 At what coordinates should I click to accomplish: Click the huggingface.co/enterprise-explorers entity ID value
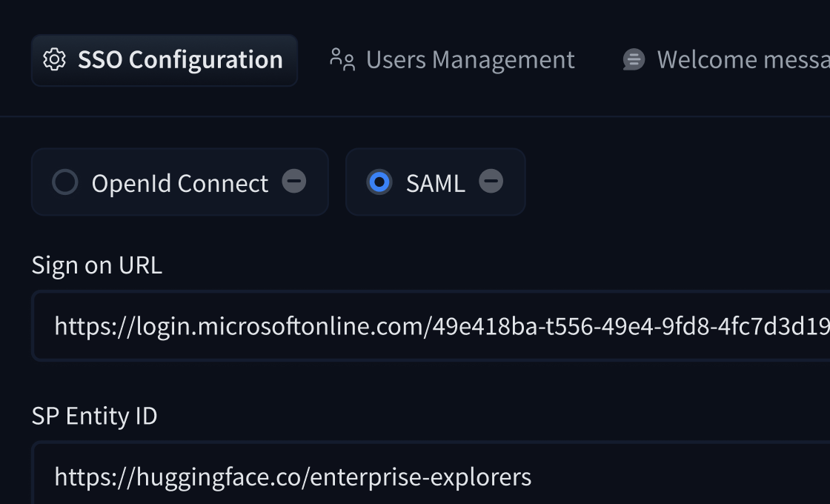(292, 477)
